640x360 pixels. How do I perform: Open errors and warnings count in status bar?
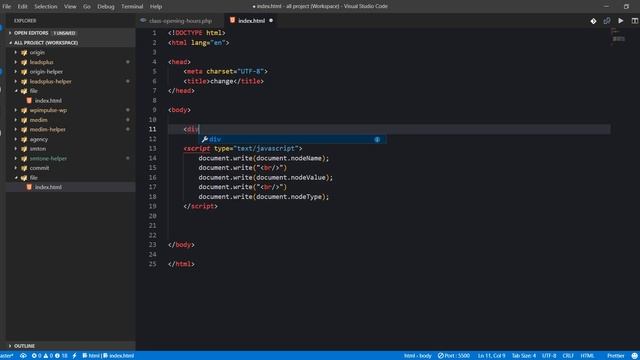49,356
